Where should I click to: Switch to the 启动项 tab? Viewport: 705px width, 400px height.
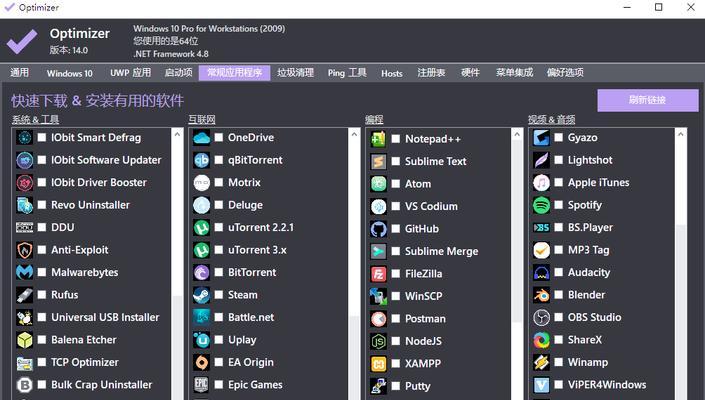[178, 73]
